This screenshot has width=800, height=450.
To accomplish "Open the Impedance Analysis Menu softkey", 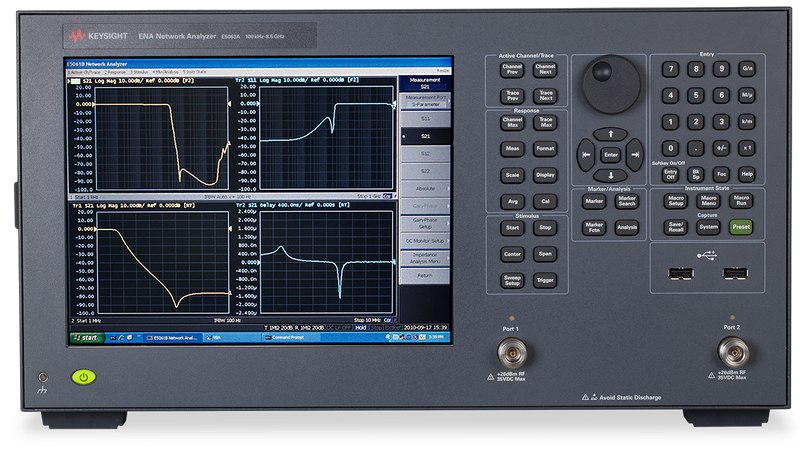I will coord(425,258).
